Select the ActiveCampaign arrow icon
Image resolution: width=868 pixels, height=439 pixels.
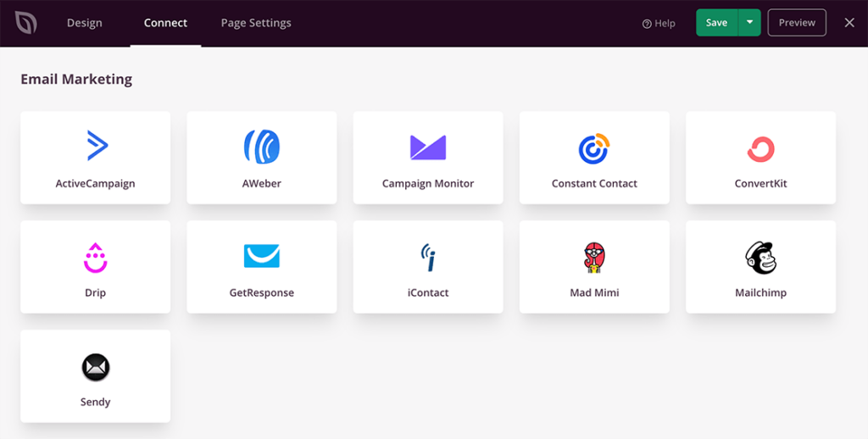pos(97,145)
